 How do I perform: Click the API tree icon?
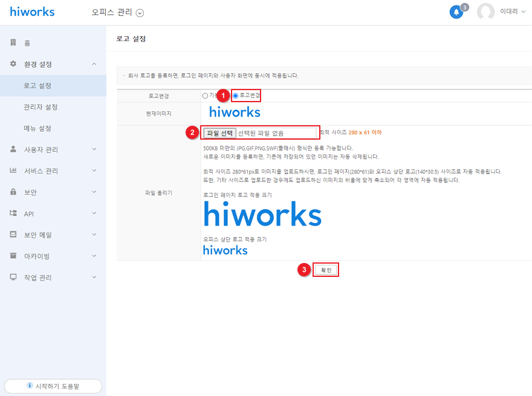[x=13, y=213]
